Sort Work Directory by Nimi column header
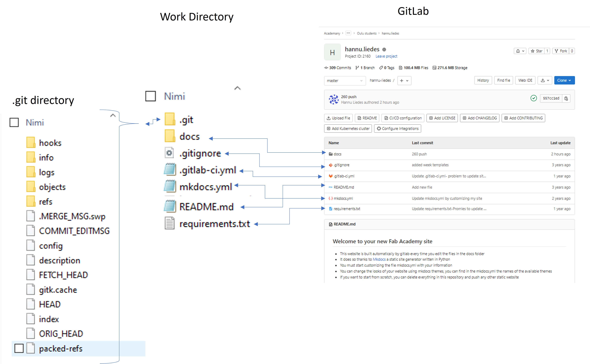This screenshot has height=364, width=590. (175, 96)
